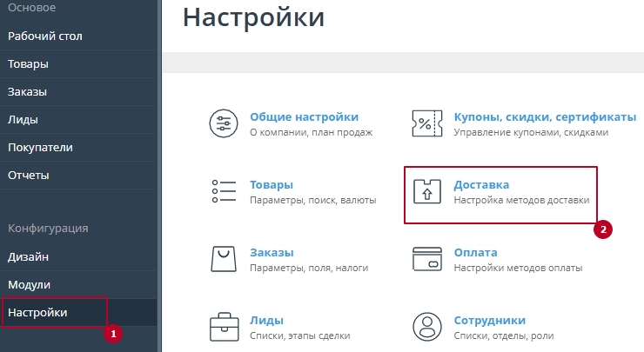Open the Общие настройки link

pos(304,116)
